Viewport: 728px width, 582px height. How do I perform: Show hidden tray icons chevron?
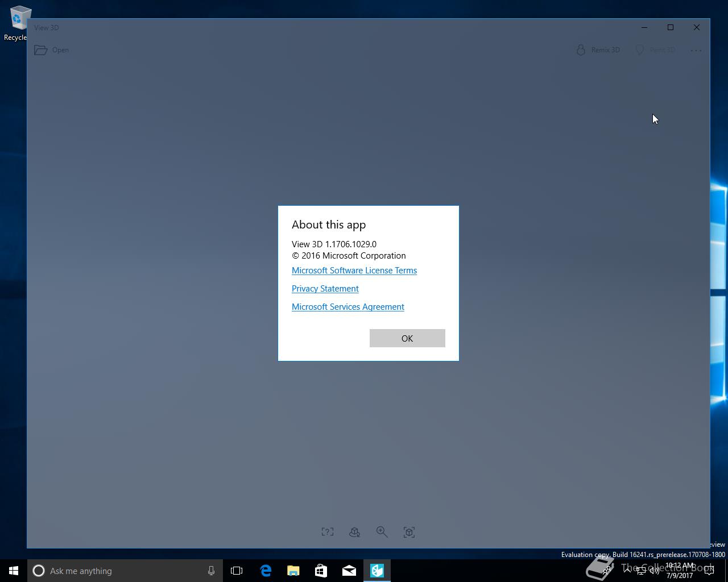pyautogui.click(x=627, y=571)
